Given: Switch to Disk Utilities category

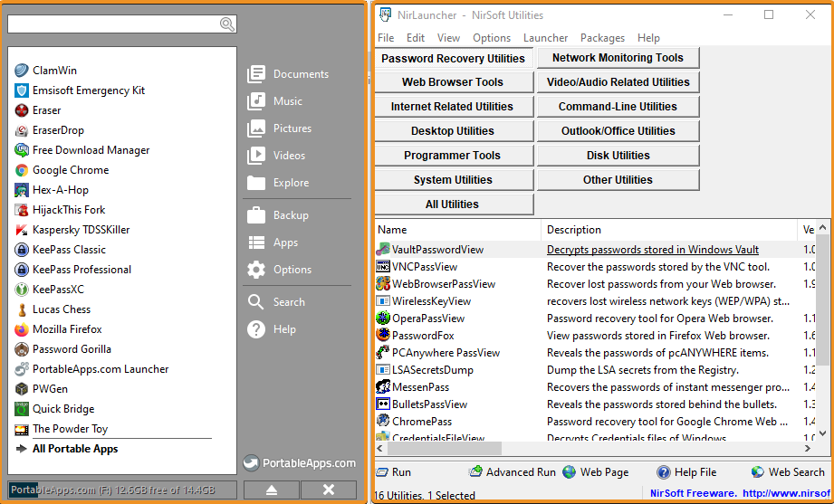Looking at the screenshot, I should 618,156.
